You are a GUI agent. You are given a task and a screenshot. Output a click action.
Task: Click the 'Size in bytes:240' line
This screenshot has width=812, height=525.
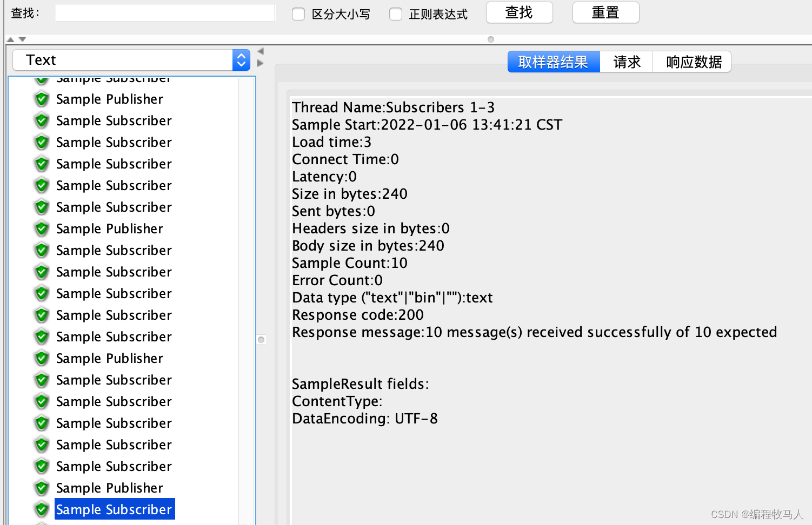pos(350,194)
